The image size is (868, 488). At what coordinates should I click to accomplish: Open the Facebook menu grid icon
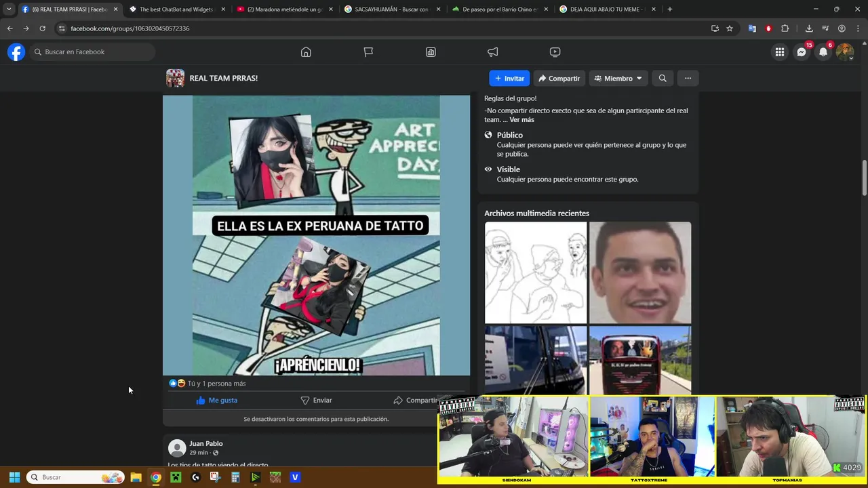(780, 52)
